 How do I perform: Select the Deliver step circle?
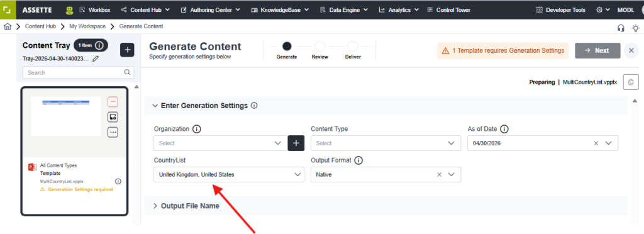[x=353, y=47]
